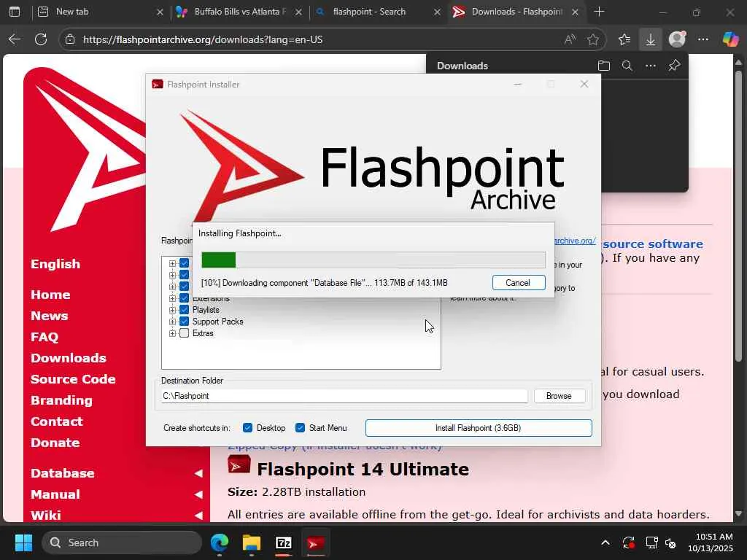747x560 pixels.
Task: Uncheck the Start Menu shortcut checkbox
Action: pos(300,427)
